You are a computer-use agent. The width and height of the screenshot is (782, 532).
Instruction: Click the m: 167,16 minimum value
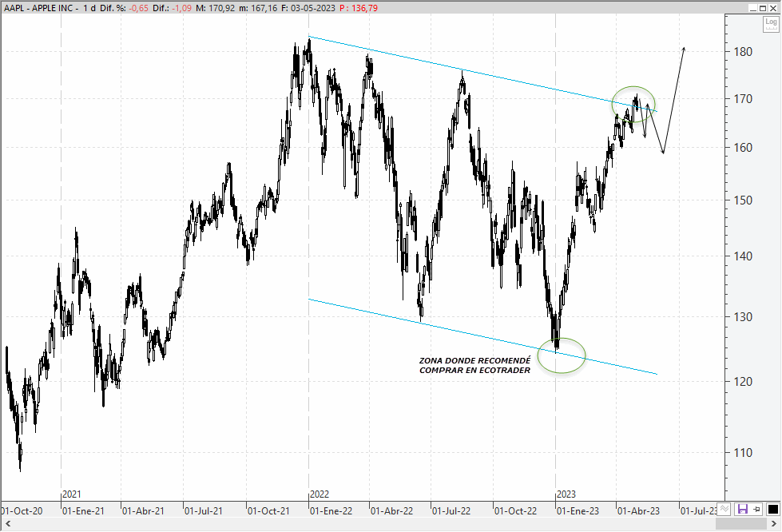click(x=258, y=8)
